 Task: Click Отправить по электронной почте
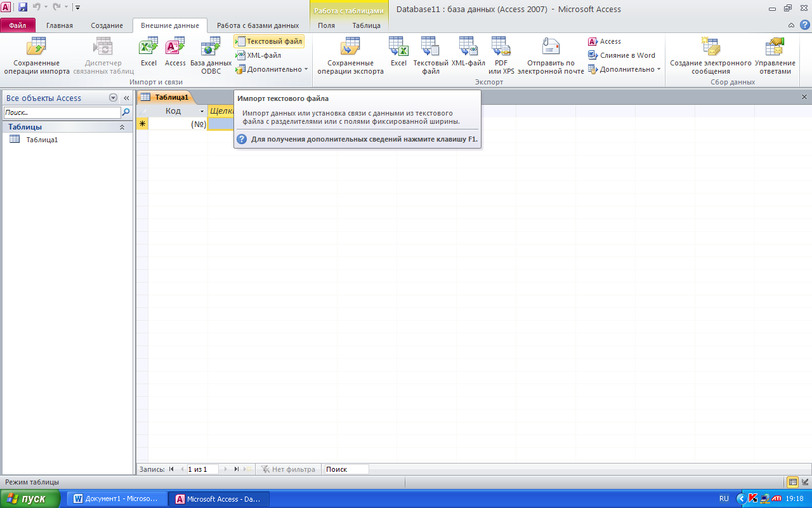pos(551,57)
